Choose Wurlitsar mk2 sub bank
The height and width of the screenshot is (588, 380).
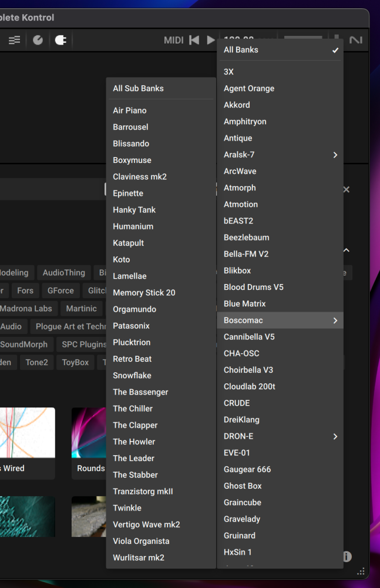(161, 557)
